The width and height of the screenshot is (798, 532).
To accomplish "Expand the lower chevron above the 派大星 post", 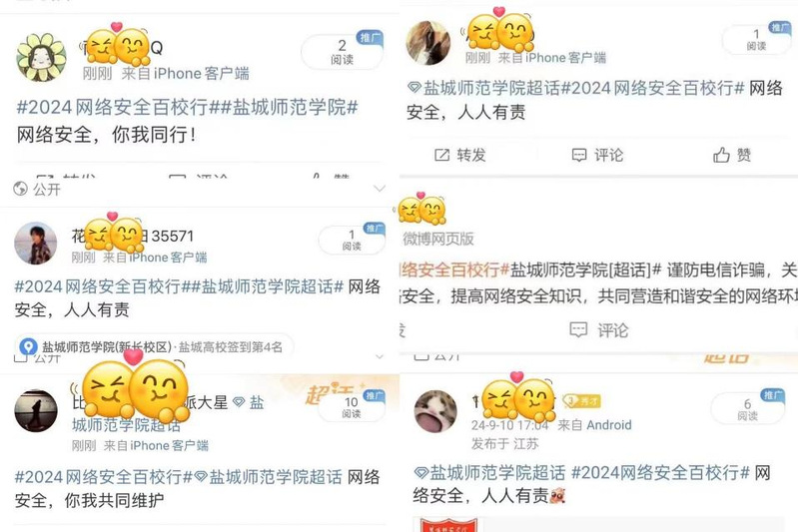I will click(x=380, y=356).
